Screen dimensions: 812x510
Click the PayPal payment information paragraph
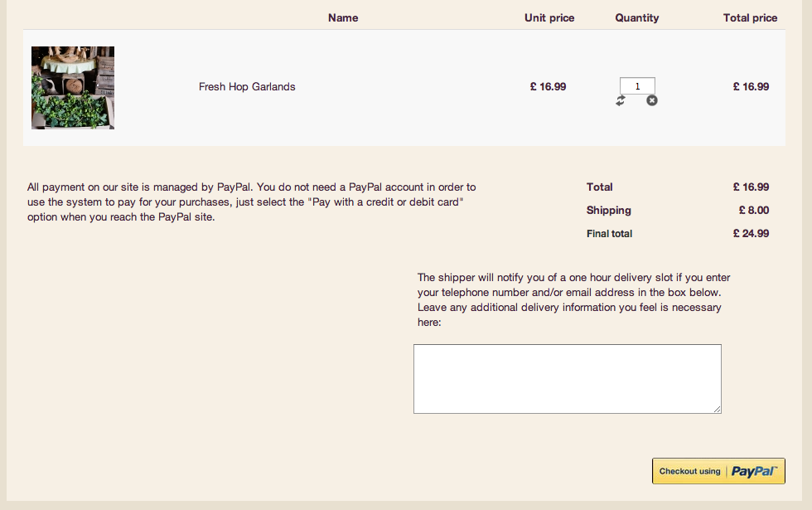click(252, 202)
